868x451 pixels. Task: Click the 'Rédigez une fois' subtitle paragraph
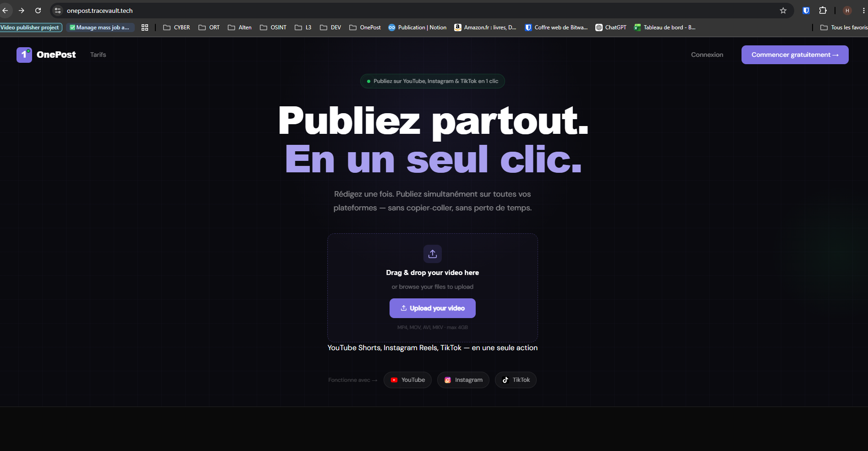pyautogui.click(x=433, y=201)
